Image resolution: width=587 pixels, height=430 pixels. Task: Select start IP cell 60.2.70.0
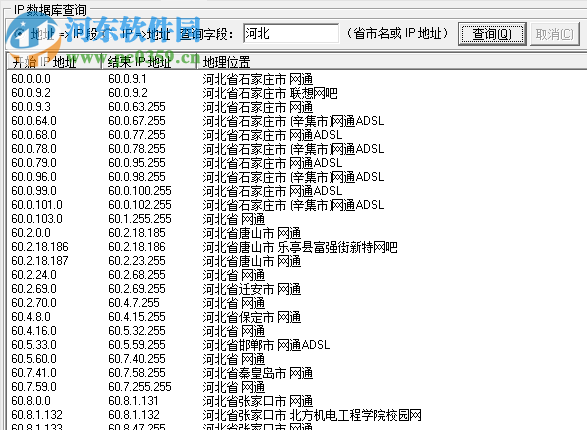[34, 303]
